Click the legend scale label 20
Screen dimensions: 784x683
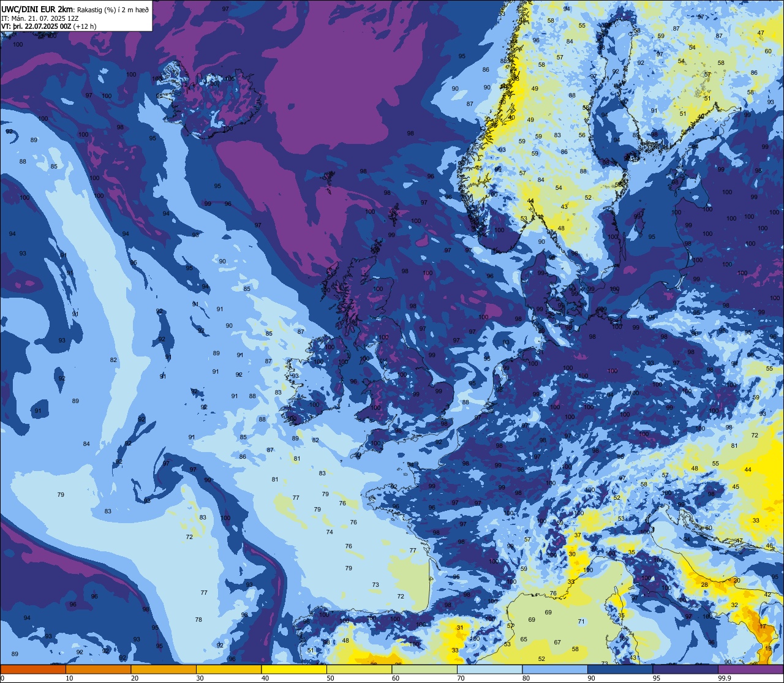134,678
